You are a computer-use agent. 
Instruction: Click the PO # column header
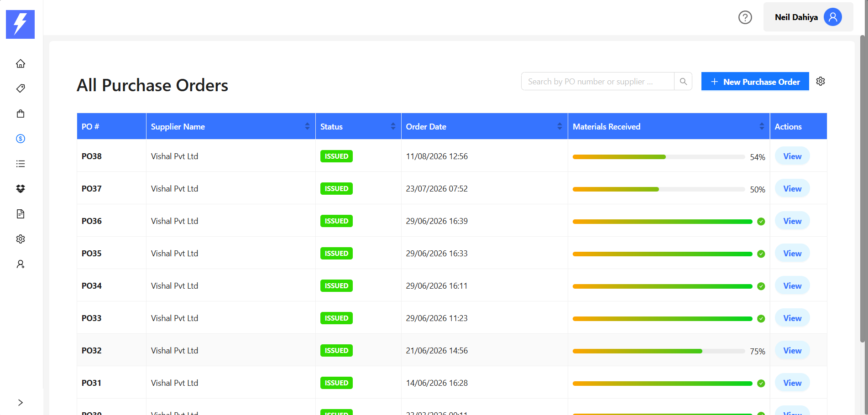pyautogui.click(x=111, y=126)
